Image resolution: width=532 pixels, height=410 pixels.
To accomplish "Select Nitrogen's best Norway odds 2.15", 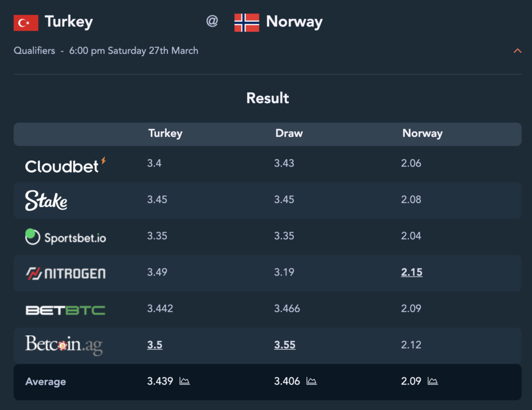I will tap(411, 272).
